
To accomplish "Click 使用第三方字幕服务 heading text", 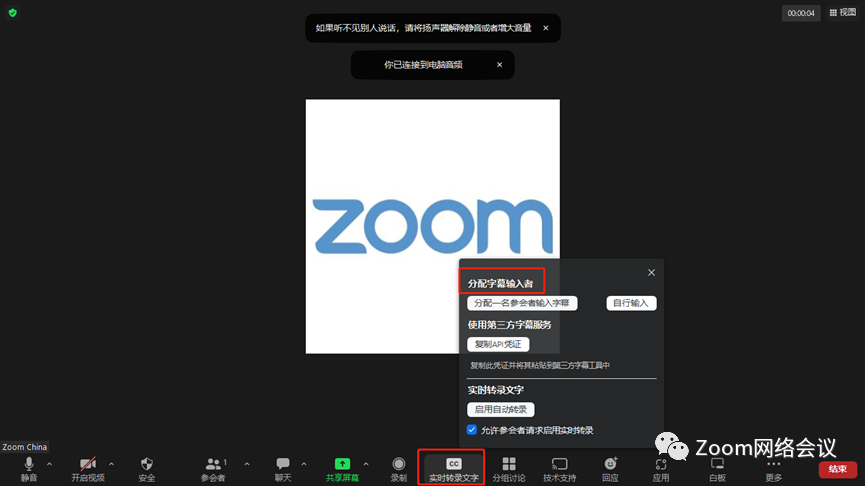I will click(509, 325).
